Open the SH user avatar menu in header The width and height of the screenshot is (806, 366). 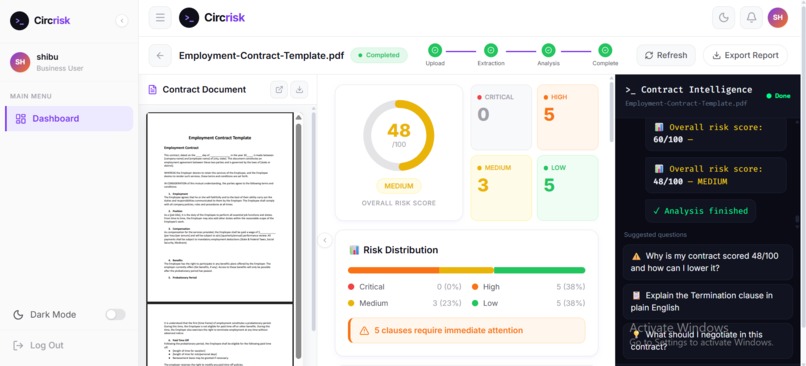point(778,17)
